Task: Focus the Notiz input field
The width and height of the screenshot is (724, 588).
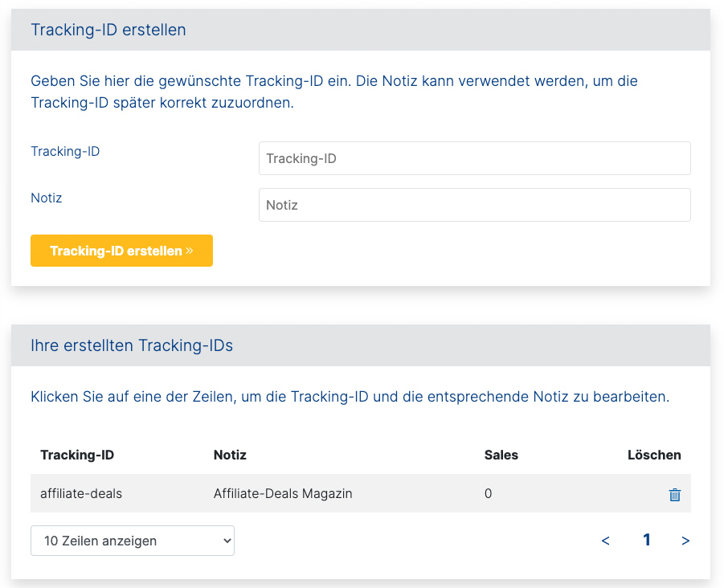Action: coord(474,205)
